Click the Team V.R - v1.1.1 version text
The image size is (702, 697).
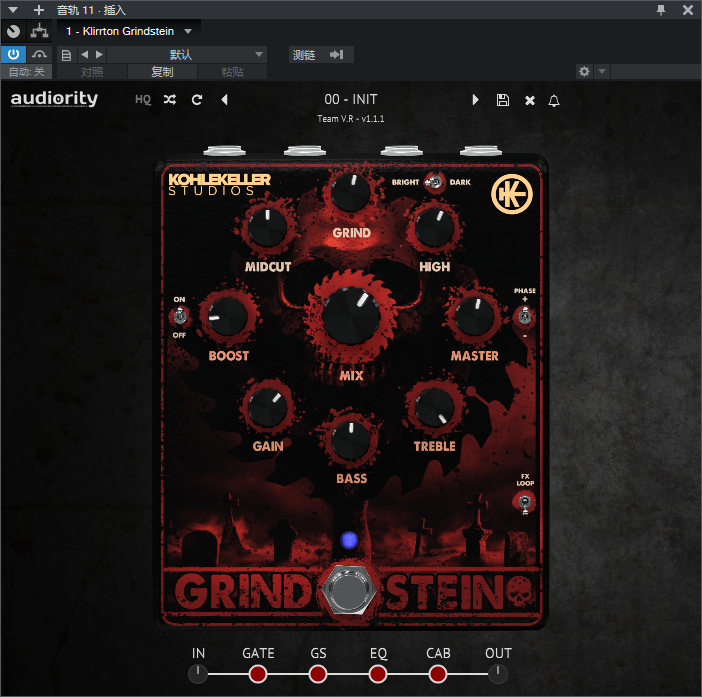coord(351,119)
